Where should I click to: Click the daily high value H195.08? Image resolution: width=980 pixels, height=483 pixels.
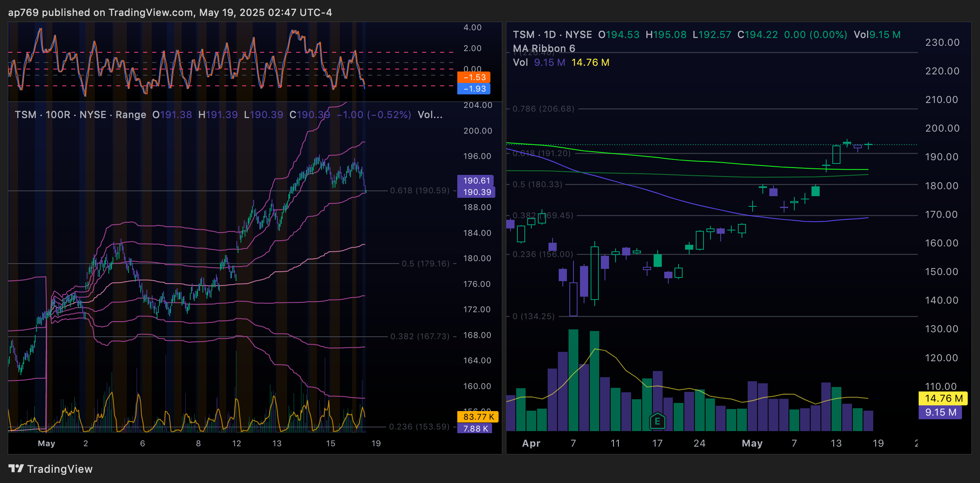666,35
